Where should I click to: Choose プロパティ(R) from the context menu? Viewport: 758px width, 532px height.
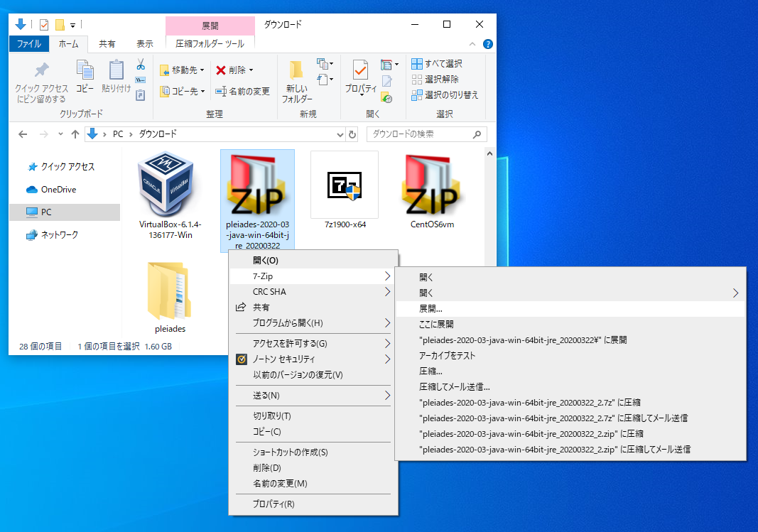click(274, 504)
